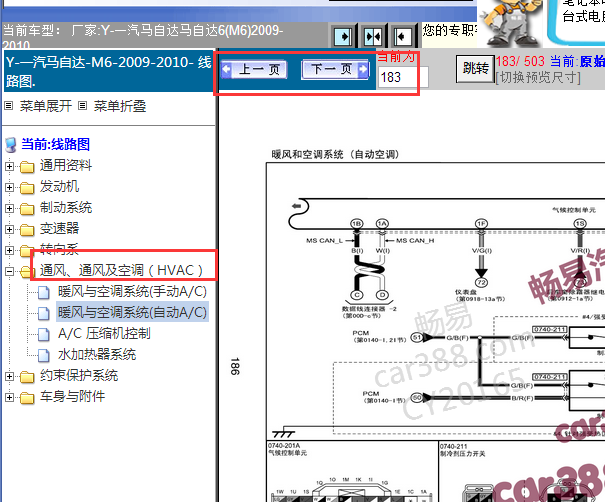Click the left-arrow panel layout icon
The width and height of the screenshot is (605, 502).
tap(403, 37)
